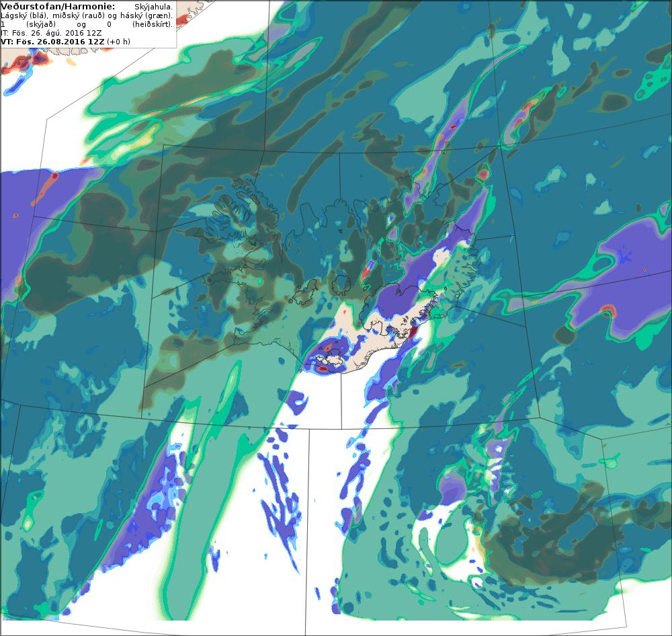
Task: Click the 'Skýjahula.' label in legend
Action: click(153, 7)
